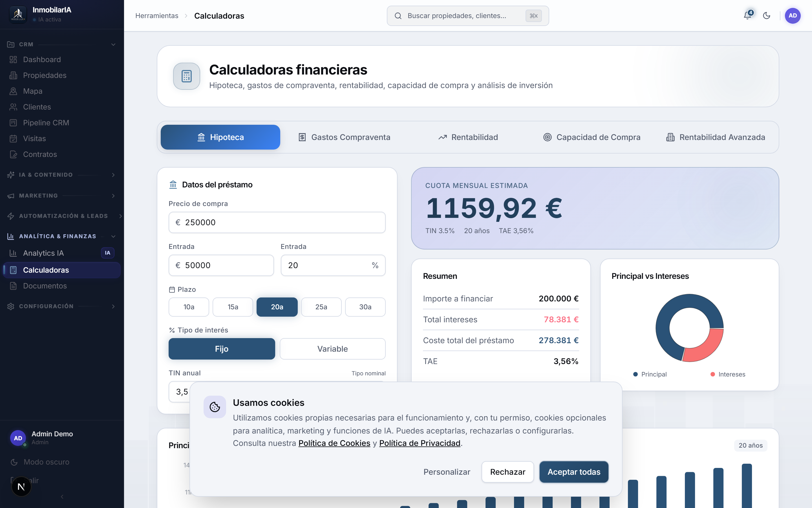The width and height of the screenshot is (812, 508).
Task: Switch to the Rentabilidad tab
Action: pos(468,137)
